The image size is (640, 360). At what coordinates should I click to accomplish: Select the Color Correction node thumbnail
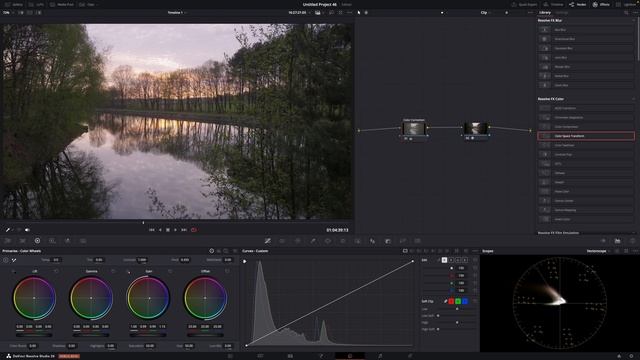pos(413,129)
